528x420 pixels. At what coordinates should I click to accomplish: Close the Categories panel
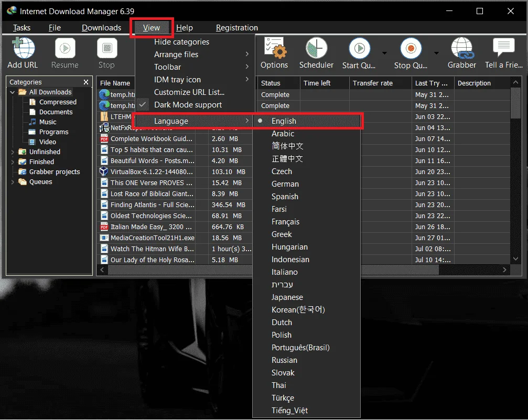pyautogui.click(x=86, y=82)
